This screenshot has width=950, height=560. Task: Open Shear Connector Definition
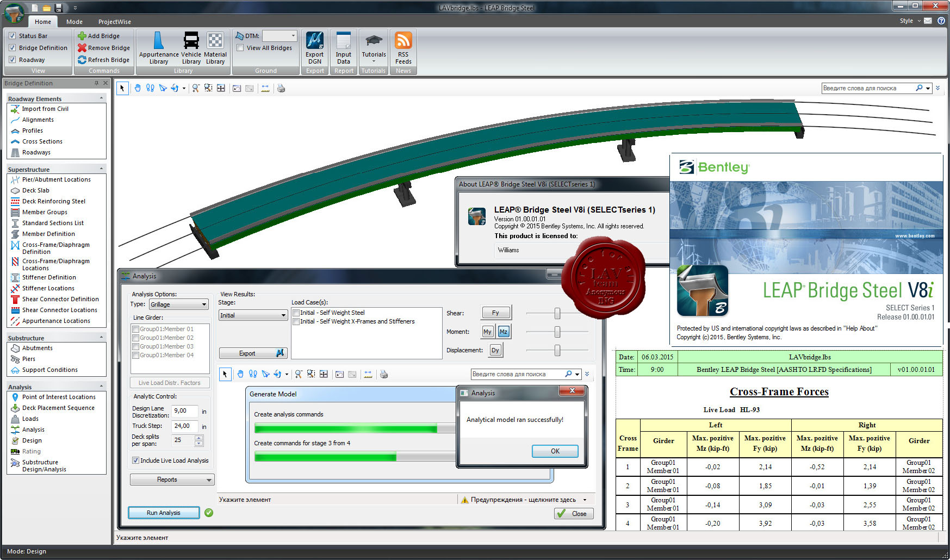(x=55, y=299)
